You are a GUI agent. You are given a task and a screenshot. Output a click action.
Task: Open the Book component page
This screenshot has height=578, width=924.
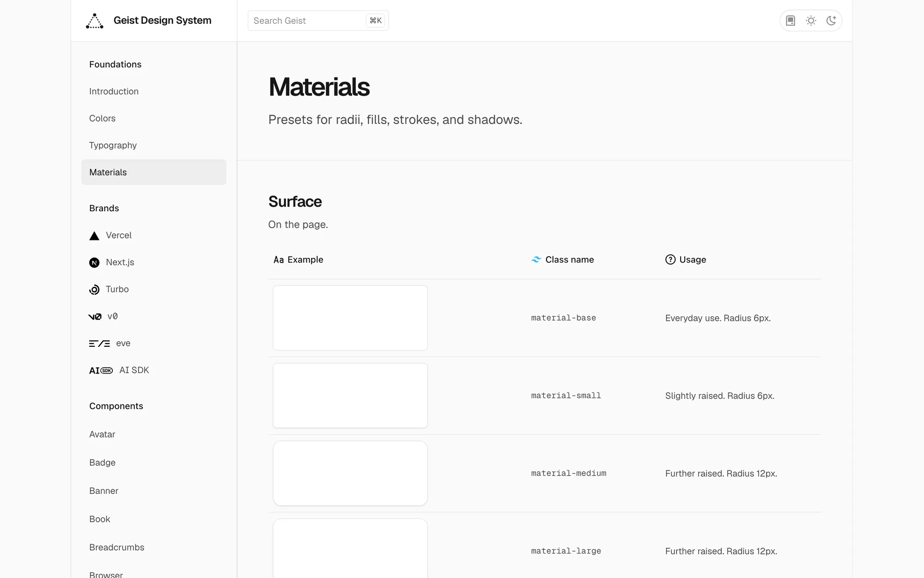coord(100,519)
